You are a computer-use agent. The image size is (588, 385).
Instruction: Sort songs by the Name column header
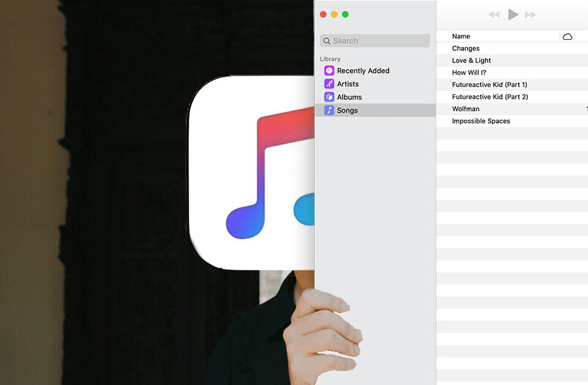pos(461,36)
